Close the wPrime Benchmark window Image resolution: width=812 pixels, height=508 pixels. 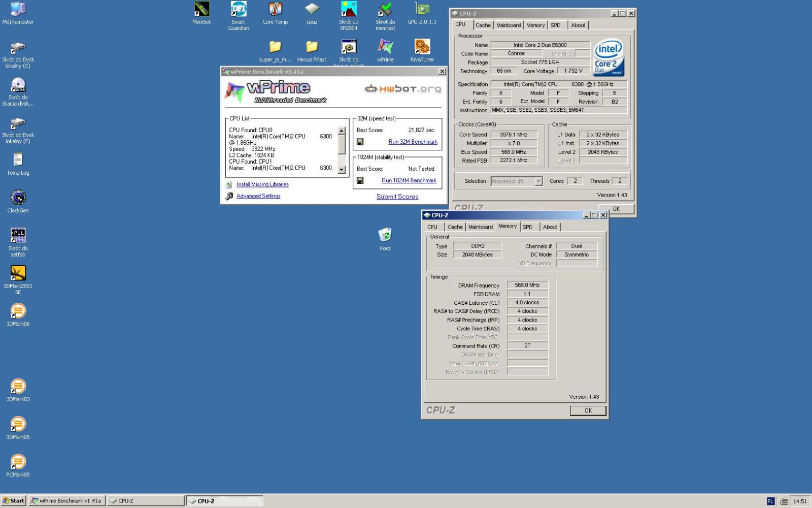(x=442, y=72)
